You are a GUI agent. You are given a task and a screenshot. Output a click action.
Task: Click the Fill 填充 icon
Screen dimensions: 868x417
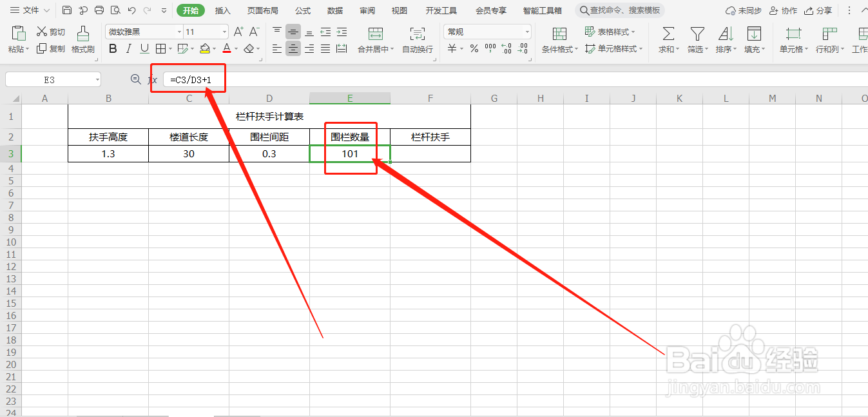click(753, 34)
